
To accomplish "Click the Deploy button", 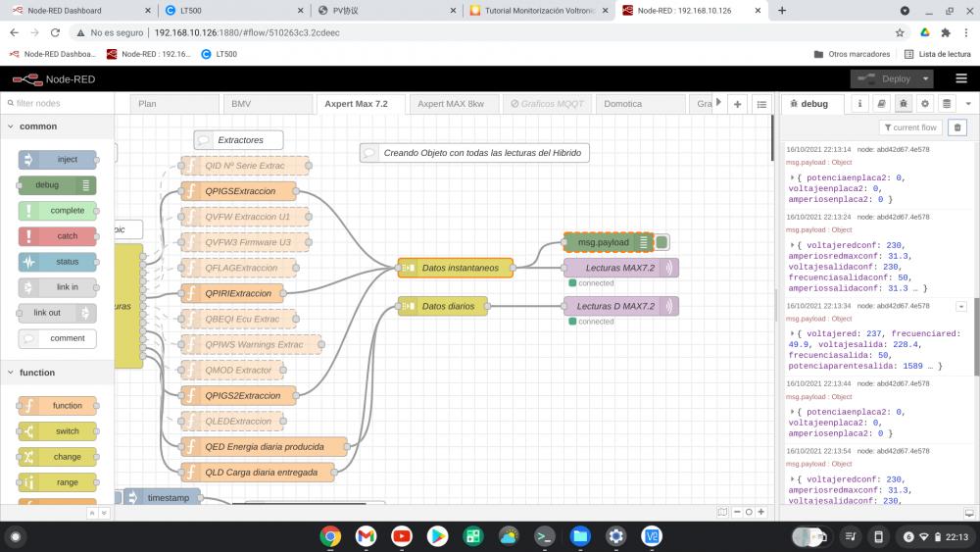I will pyautogui.click(x=885, y=78).
